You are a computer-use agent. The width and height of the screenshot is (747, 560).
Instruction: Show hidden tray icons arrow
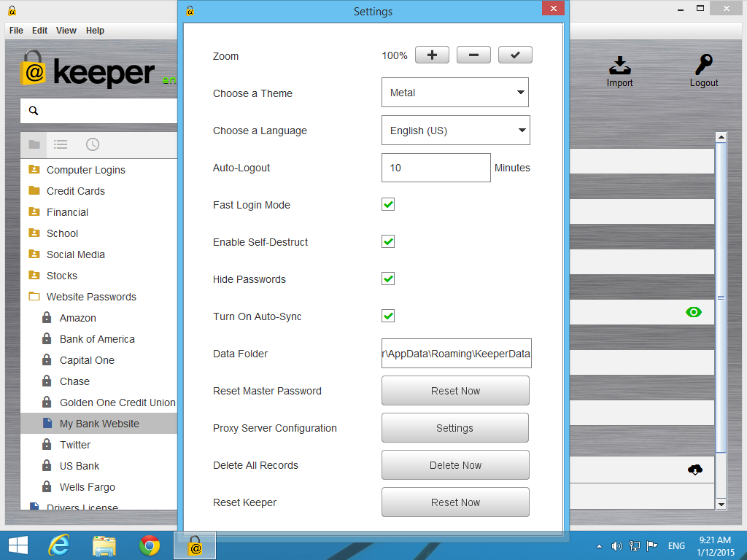(x=600, y=546)
